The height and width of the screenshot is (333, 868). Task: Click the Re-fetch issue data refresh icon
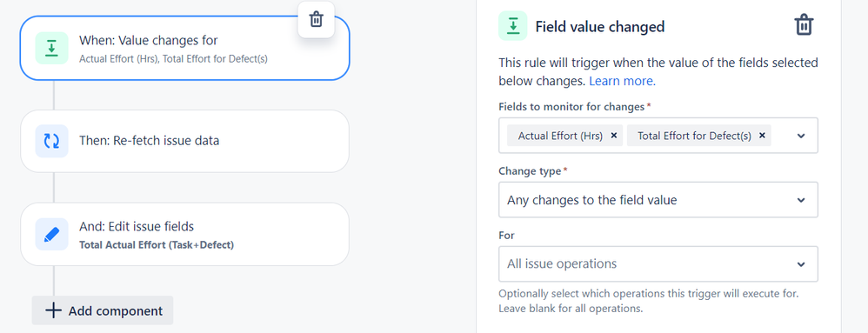pyautogui.click(x=52, y=141)
